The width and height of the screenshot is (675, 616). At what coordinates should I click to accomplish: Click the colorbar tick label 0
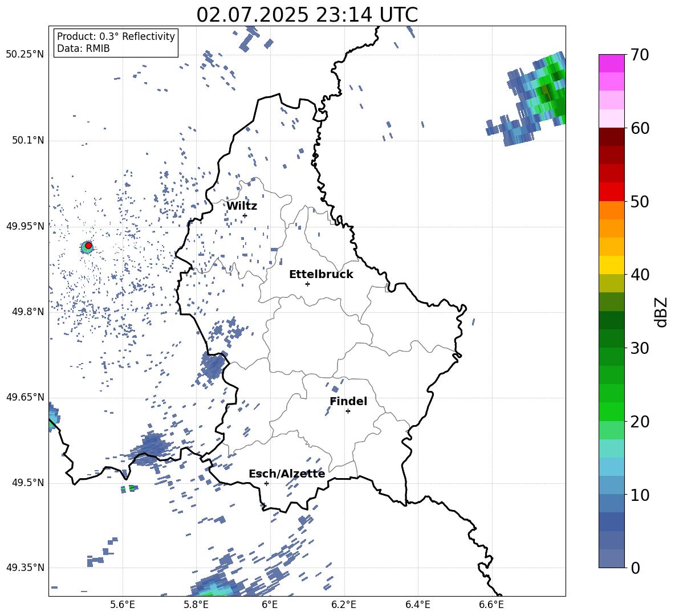[635, 568]
